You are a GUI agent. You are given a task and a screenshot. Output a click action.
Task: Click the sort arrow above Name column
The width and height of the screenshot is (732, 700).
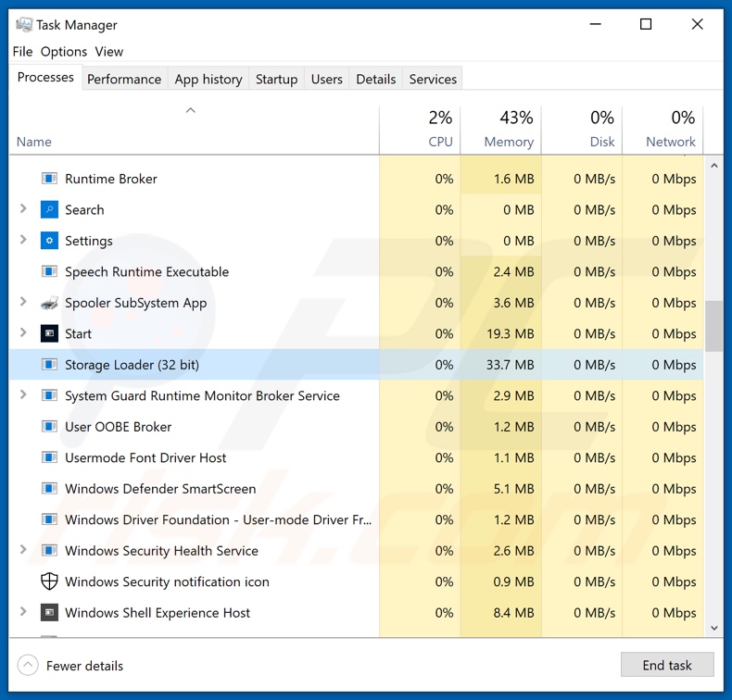[191, 110]
